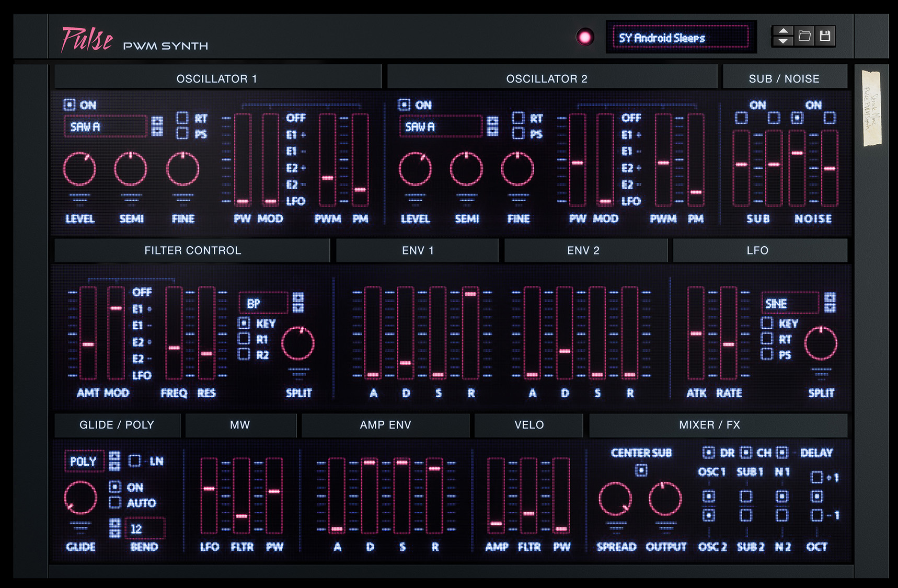Step Oscillator 1 waveform arrows

pyautogui.click(x=157, y=126)
